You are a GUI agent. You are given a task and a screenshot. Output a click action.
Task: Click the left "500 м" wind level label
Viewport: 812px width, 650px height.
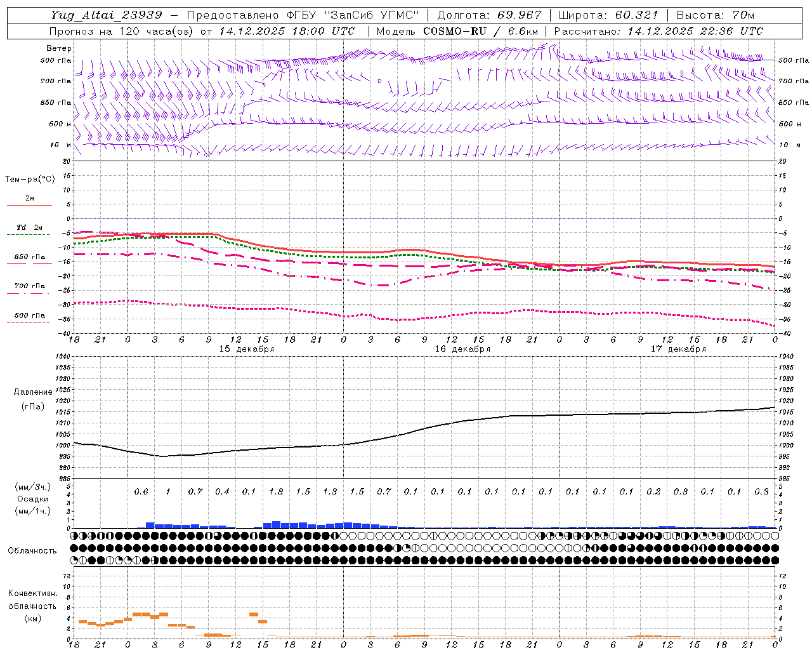click(x=60, y=124)
